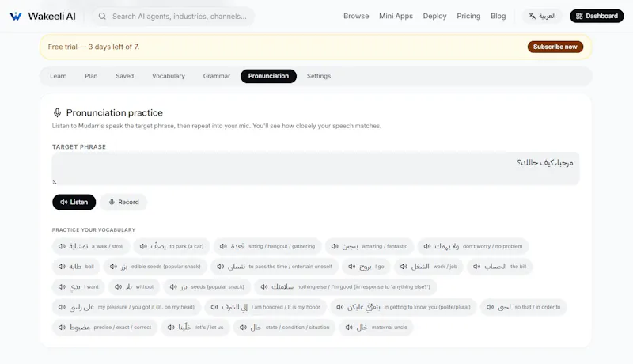Open Deploy in the top navigation
The image size is (633, 364).
pos(434,16)
